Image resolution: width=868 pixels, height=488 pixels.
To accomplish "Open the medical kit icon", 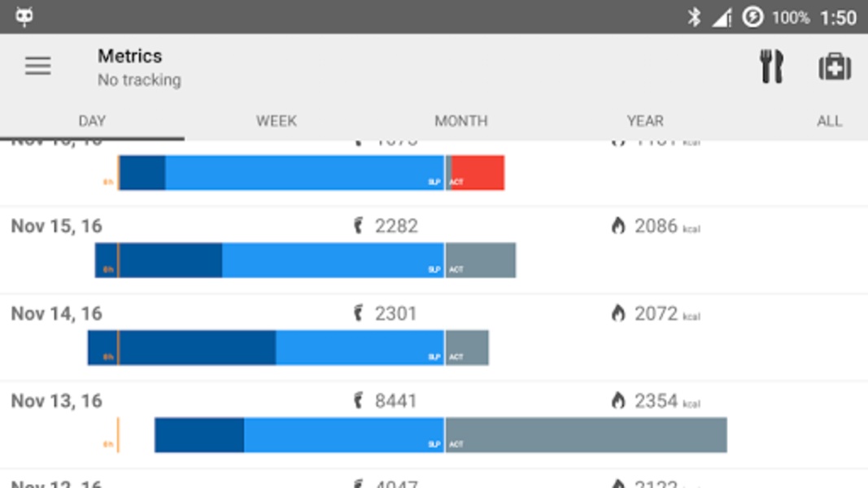I will [835, 67].
